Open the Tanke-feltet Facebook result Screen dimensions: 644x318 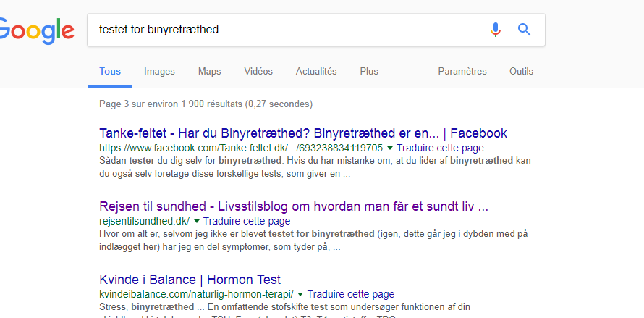pos(303,133)
